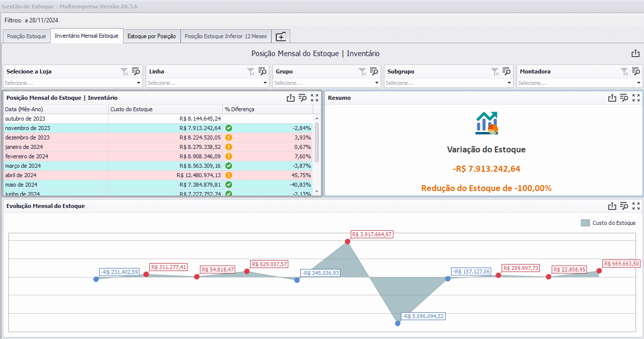Clear the Selecione a Loja filter

[x=125, y=71]
